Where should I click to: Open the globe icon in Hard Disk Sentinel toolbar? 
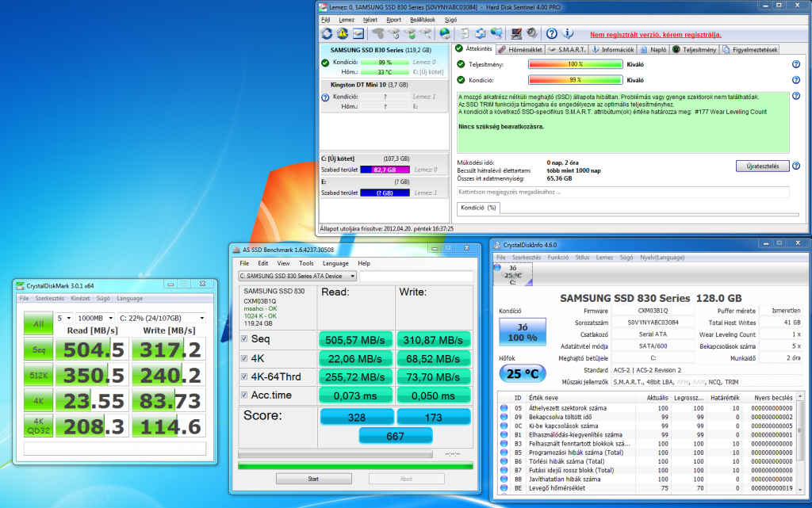[445, 33]
